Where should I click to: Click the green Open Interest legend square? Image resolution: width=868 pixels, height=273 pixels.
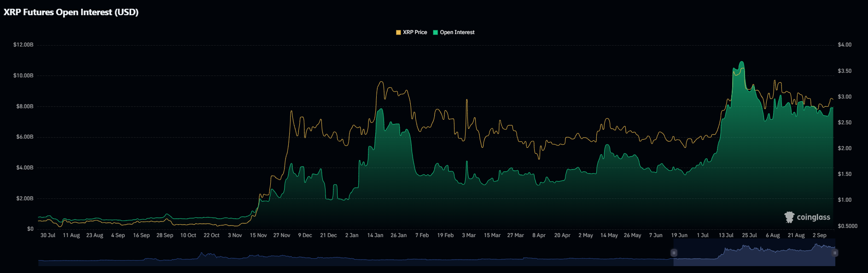pyautogui.click(x=435, y=32)
